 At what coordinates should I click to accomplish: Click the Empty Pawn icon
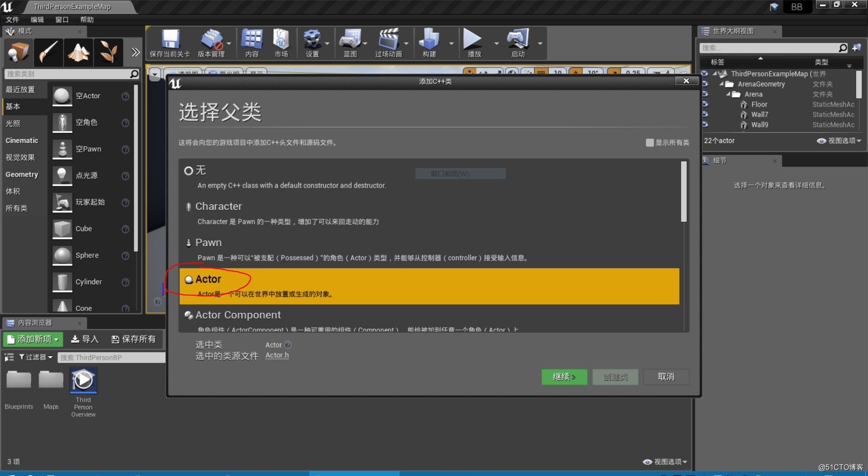point(62,149)
